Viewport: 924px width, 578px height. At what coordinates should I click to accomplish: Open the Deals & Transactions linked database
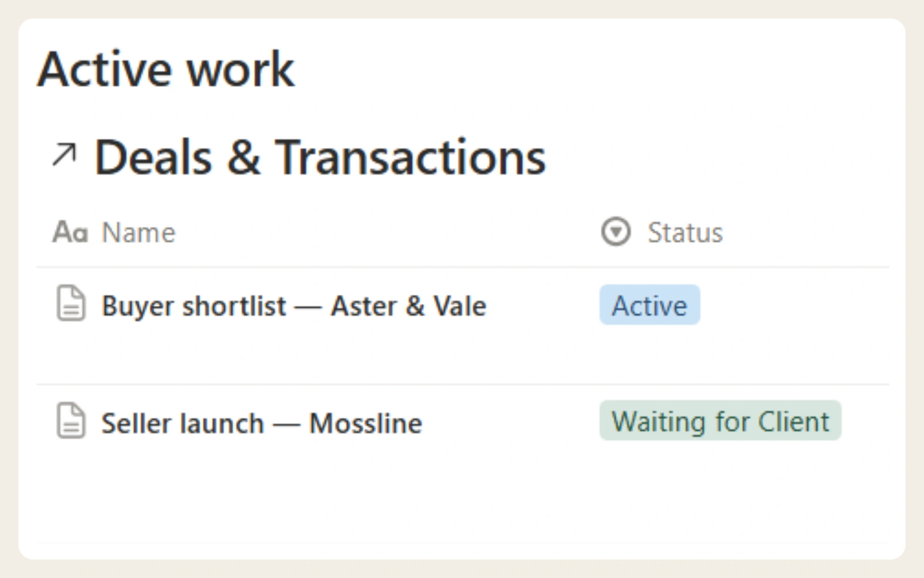(321, 157)
